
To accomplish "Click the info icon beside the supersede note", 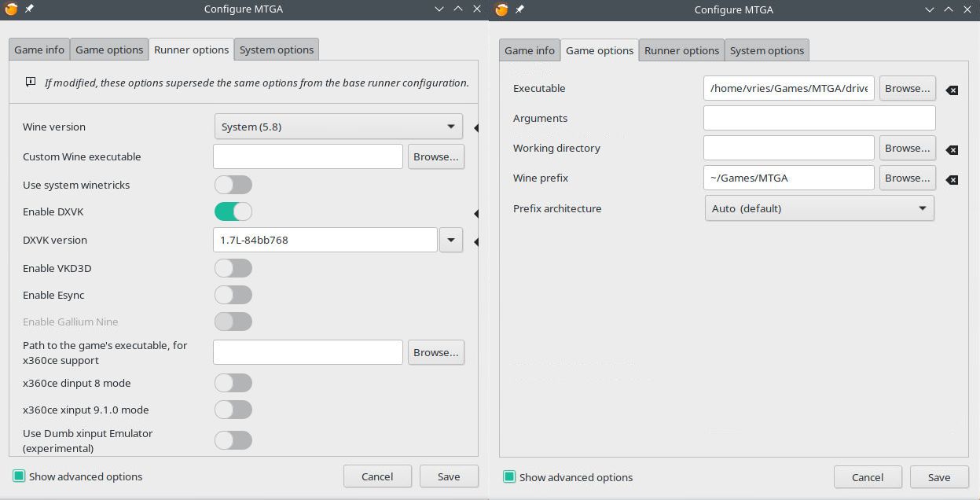I will tap(31, 82).
